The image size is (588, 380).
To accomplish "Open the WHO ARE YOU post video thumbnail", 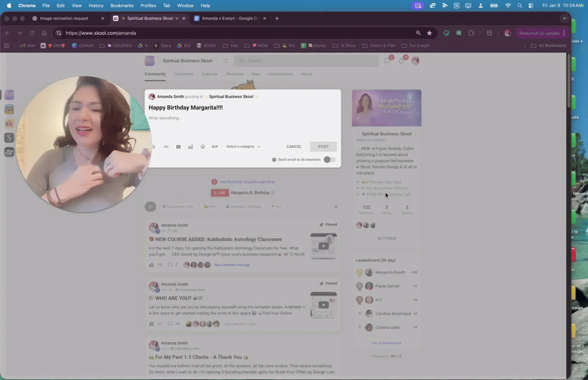I will [324, 305].
